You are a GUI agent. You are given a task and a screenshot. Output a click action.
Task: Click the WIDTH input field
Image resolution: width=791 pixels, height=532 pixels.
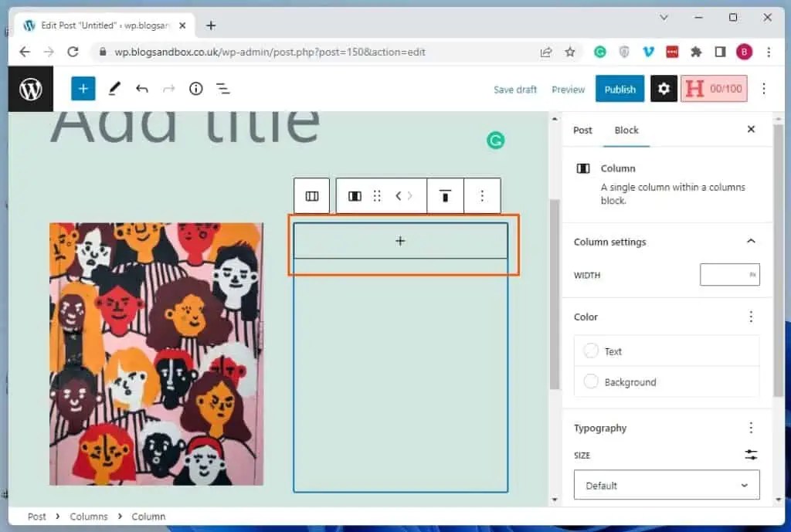[x=729, y=274]
